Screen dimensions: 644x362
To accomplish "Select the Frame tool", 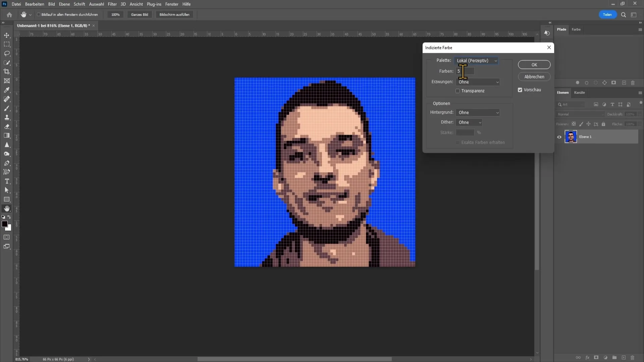I will coord(7,81).
